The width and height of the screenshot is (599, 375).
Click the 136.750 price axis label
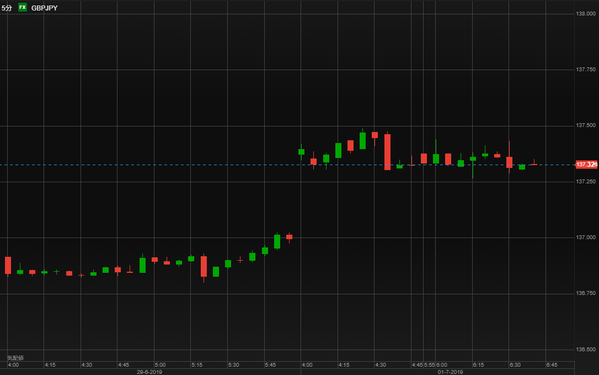click(x=586, y=293)
